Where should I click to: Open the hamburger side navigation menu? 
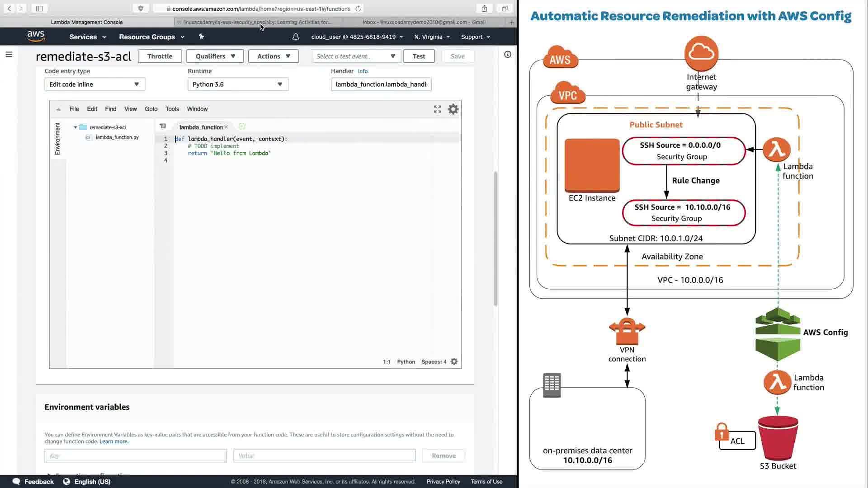tap(9, 54)
